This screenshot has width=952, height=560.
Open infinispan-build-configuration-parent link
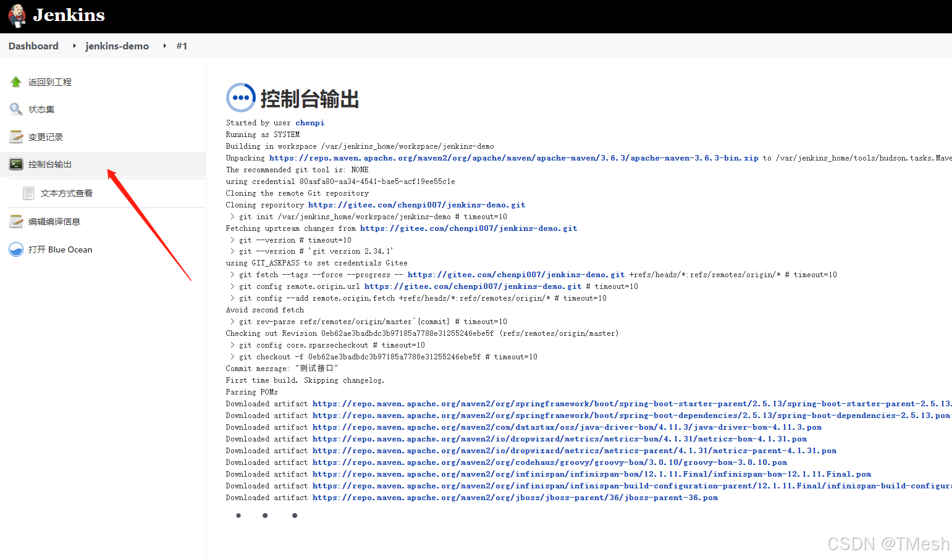632,486
